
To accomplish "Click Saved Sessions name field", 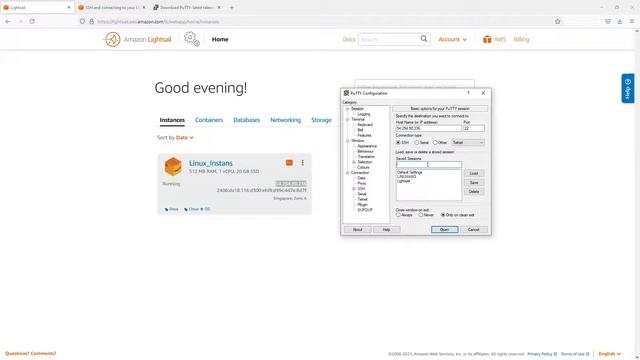I will 429,164.
